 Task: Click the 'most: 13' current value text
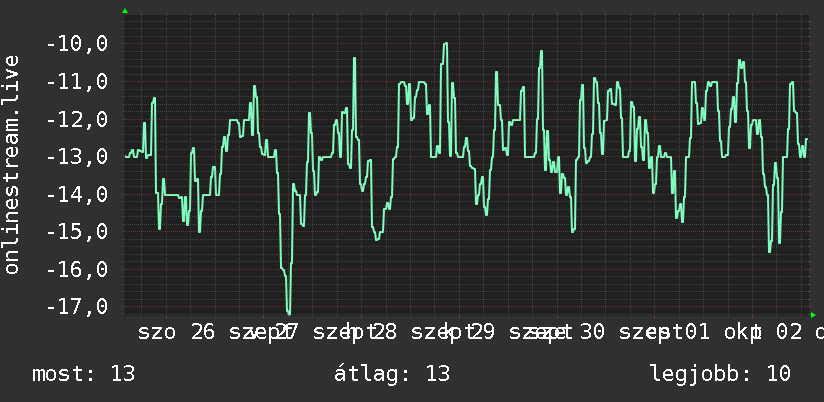[x=84, y=374]
